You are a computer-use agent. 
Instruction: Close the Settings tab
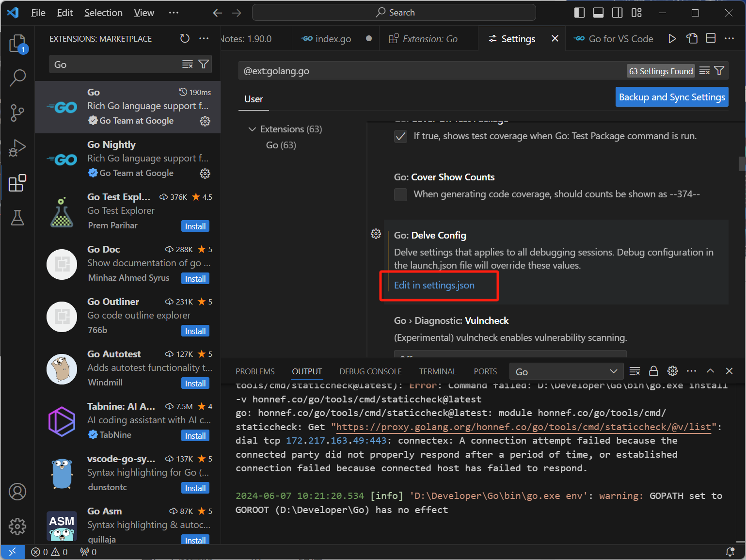[x=555, y=38]
